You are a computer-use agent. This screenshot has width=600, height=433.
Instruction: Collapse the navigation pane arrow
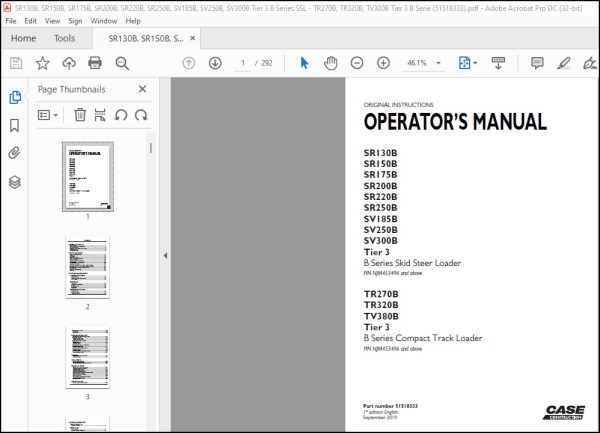click(x=165, y=255)
